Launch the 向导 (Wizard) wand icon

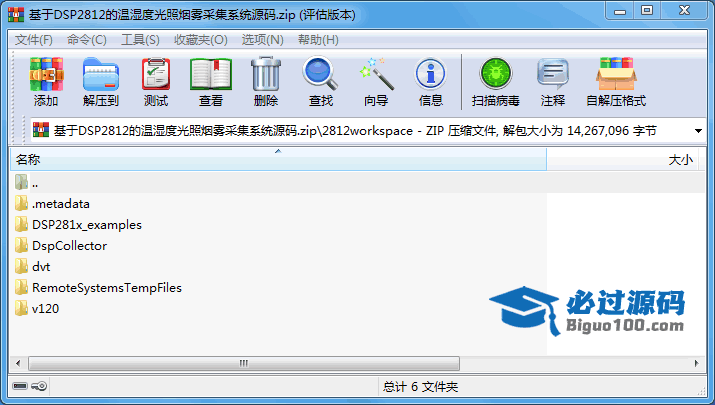(376, 81)
